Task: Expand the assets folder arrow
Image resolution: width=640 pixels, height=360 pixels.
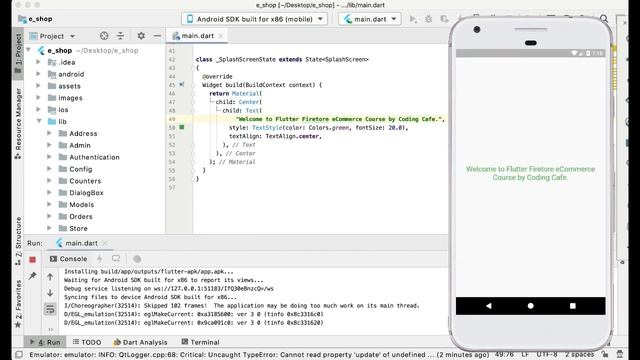Action: [x=38, y=86]
